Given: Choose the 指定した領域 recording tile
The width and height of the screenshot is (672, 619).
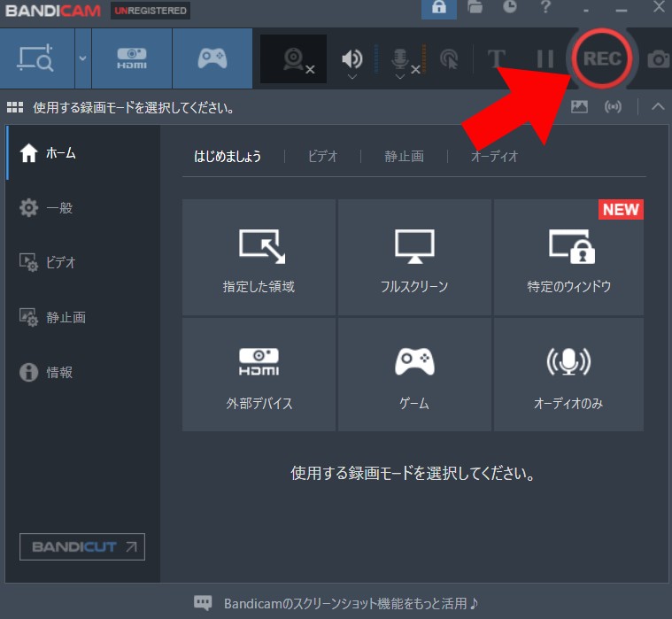Looking at the screenshot, I should (x=259, y=257).
